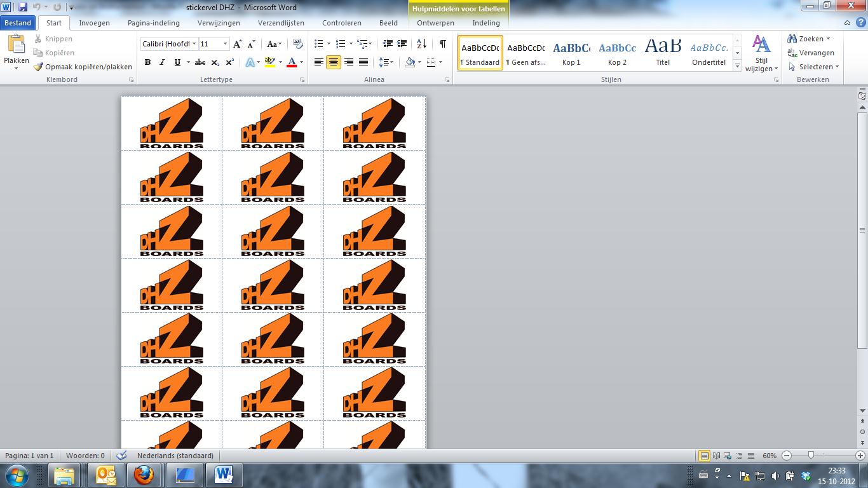
Task: Click the shrink font size icon
Action: point(251,44)
